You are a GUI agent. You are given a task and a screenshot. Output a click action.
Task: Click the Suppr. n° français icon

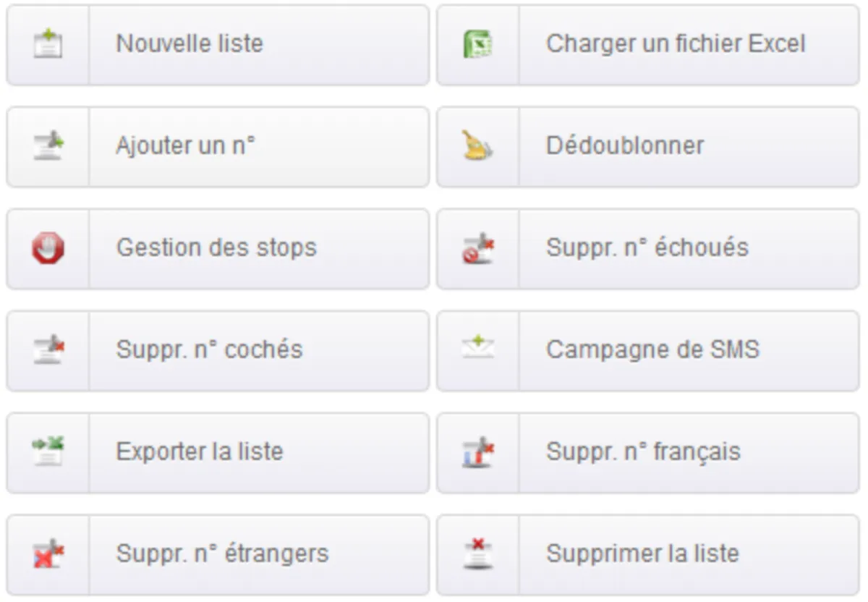coord(477,452)
